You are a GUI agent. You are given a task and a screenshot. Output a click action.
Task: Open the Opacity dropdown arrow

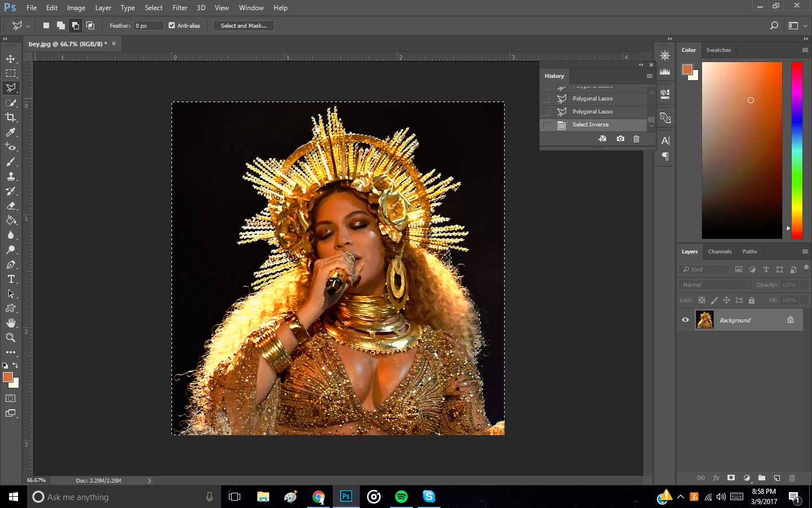coord(805,285)
